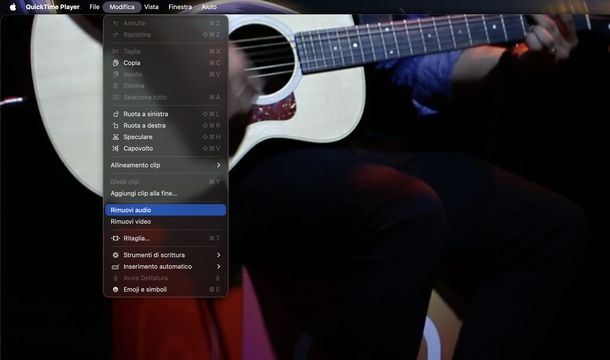Expand Allineamento clip chevron arrow

219,165
